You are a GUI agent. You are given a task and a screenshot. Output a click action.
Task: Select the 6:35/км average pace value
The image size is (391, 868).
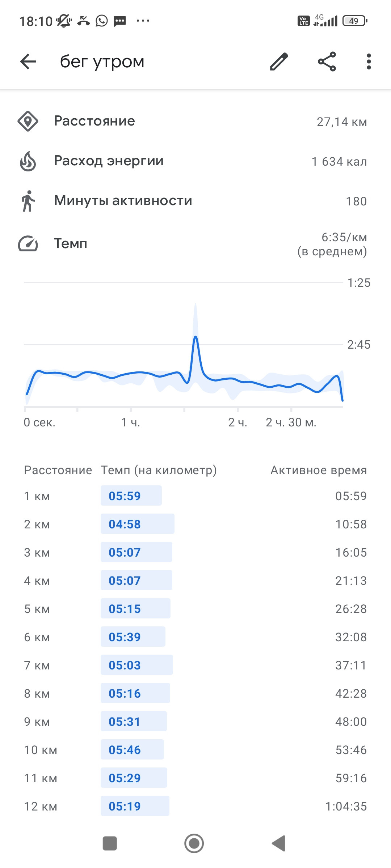tap(344, 237)
